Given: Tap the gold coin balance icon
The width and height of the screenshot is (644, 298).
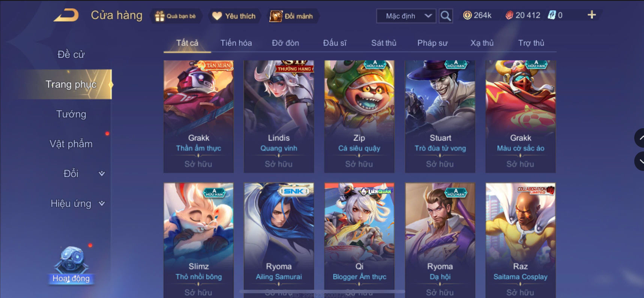Looking at the screenshot, I should (x=467, y=15).
